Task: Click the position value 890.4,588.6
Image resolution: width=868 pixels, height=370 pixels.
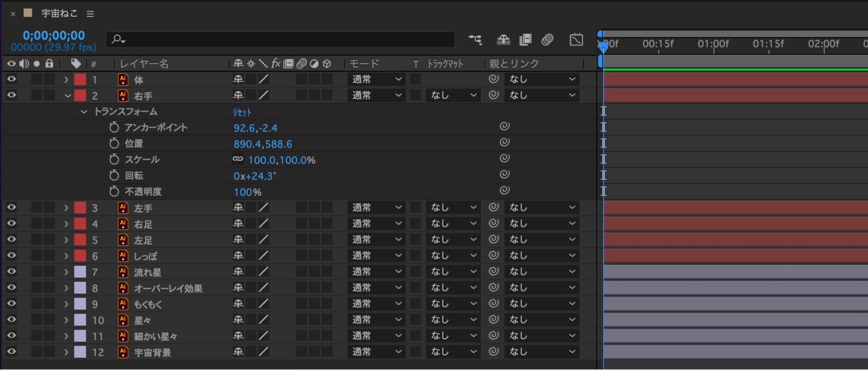Action: point(263,144)
